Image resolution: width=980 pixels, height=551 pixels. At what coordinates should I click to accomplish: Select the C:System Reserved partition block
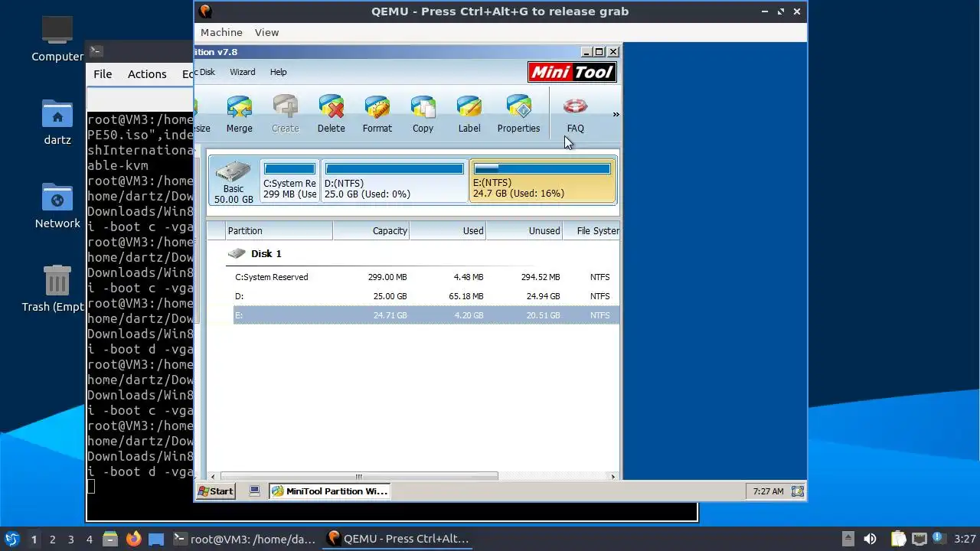point(289,181)
